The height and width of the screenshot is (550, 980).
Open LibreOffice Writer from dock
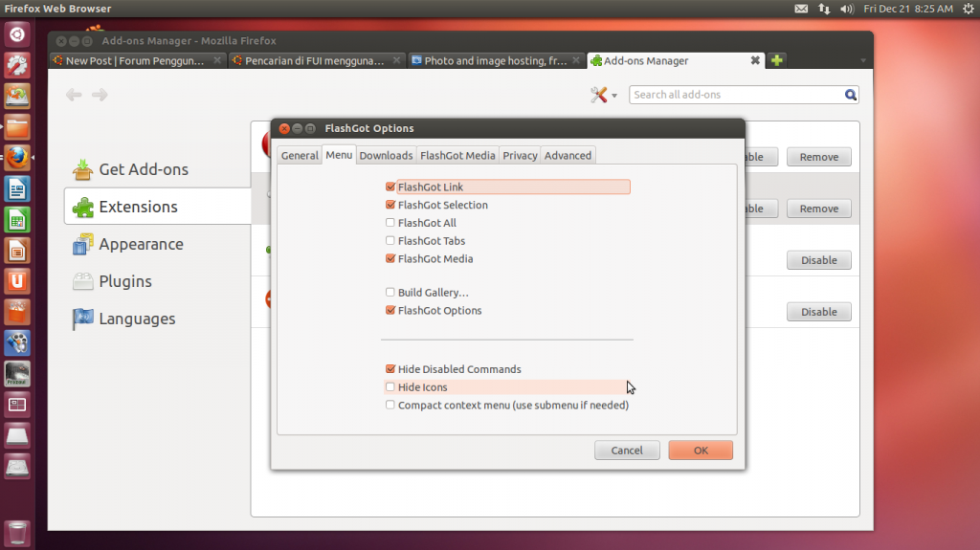click(17, 188)
